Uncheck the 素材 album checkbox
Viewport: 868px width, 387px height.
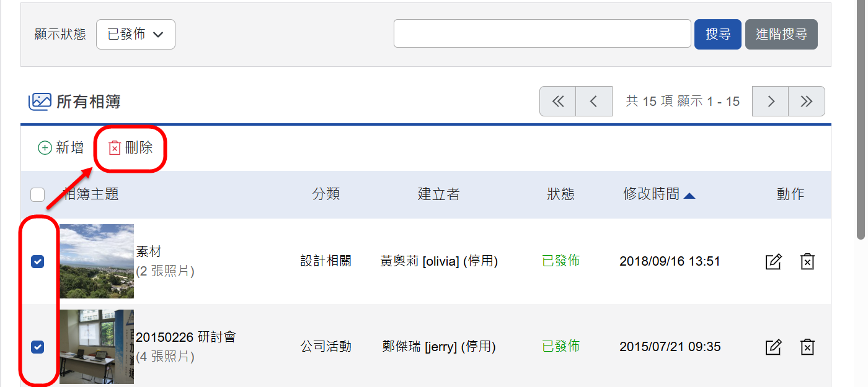[38, 262]
